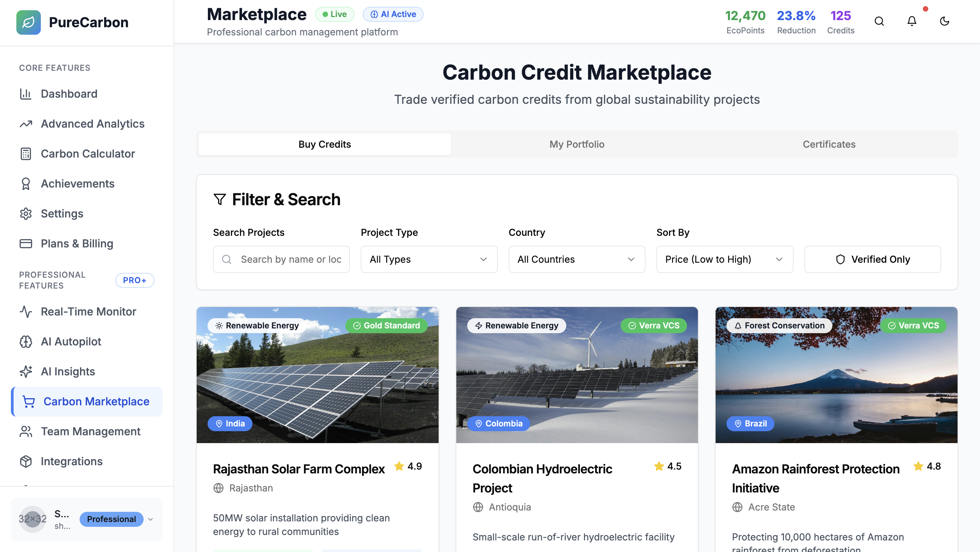Expand the Professional account chevron

coord(150,519)
